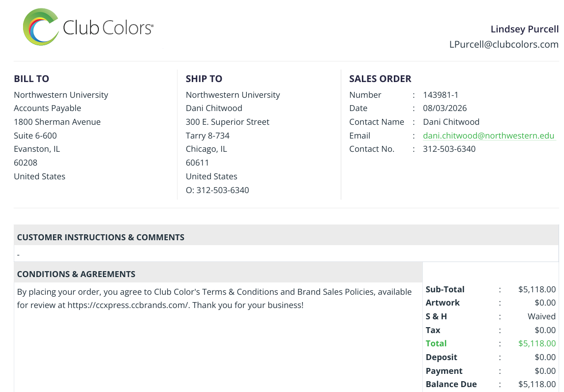Click Contact Name value Dani Chitwood
The height and width of the screenshot is (392, 564).
(x=451, y=122)
